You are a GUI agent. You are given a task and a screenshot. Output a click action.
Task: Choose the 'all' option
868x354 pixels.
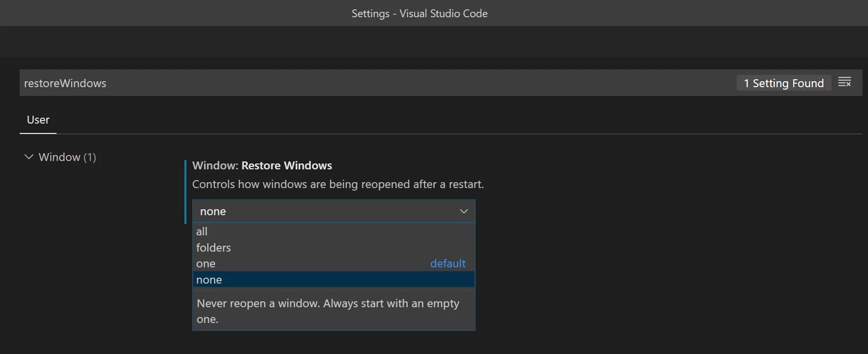[202, 231]
